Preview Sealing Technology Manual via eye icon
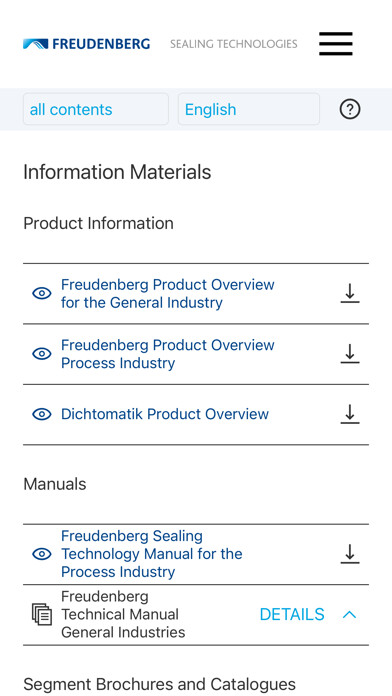 pos(42,554)
